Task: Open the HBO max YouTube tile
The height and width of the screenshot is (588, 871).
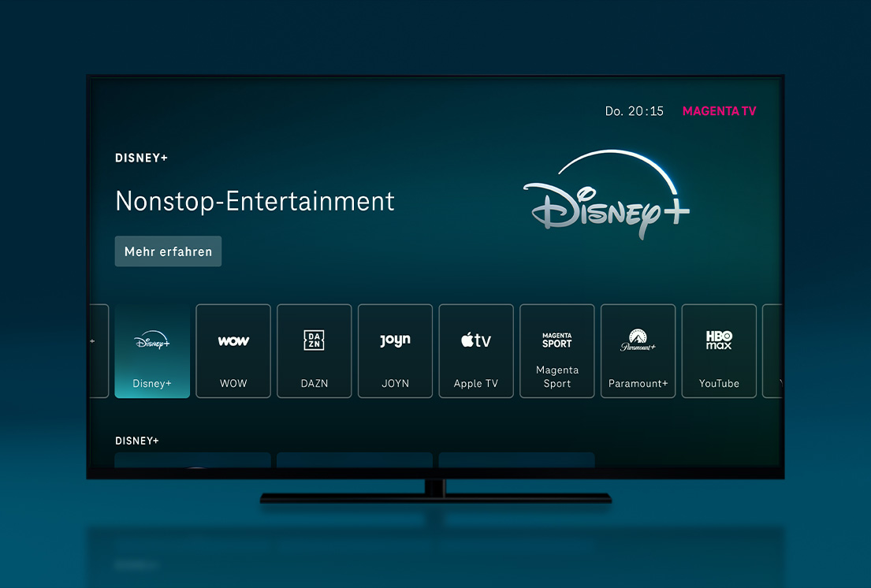Action: pos(719,351)
